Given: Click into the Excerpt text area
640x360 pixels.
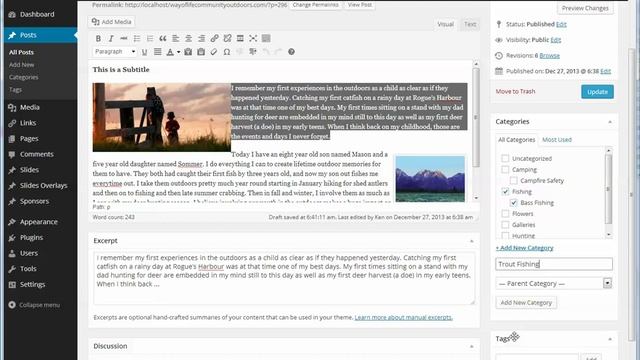Looking at the screenshot, I should 284,278.
